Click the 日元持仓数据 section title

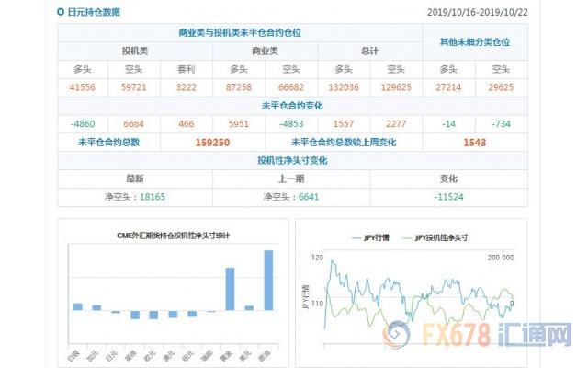tap(94, 12)
